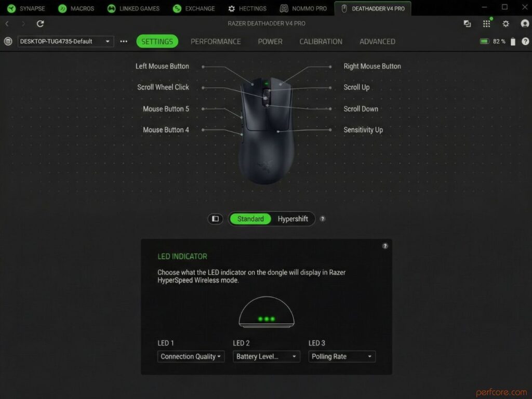Click the window switch icon beside grid

pos(467,24)
